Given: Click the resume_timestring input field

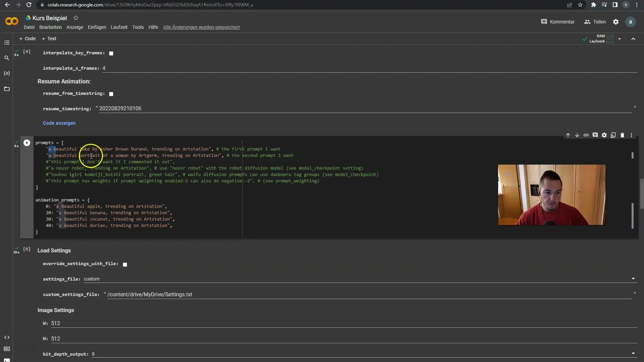Looking at the screenshot, I should [x=366, y=109].
